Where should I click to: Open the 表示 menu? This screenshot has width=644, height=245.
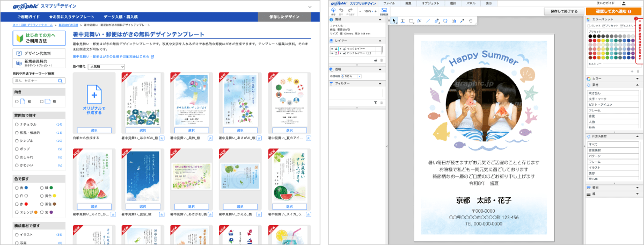(x=489, y=3)
